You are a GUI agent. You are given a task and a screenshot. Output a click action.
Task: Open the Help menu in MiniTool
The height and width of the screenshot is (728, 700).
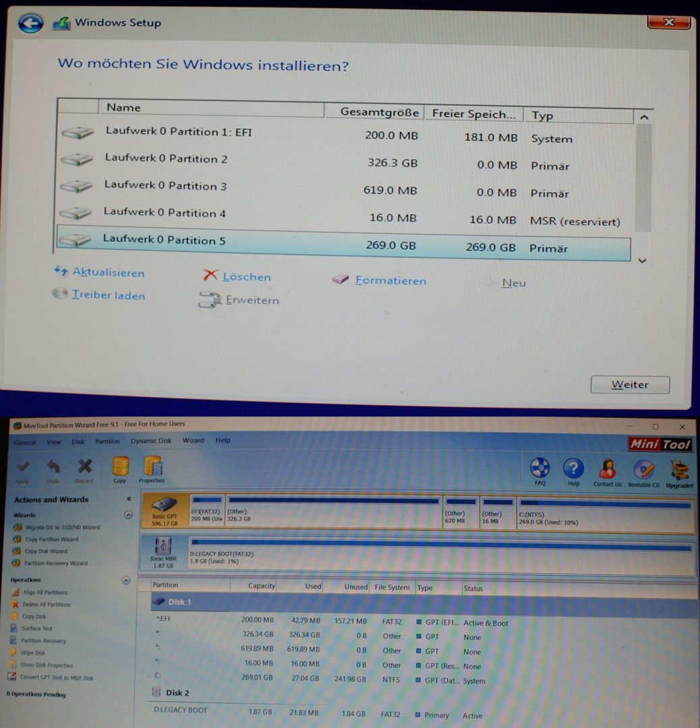pos(223,439)
